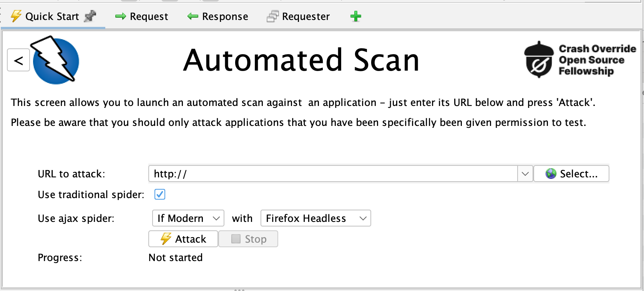
Task: Add a new tab with green plus
Action: [356, 17]
